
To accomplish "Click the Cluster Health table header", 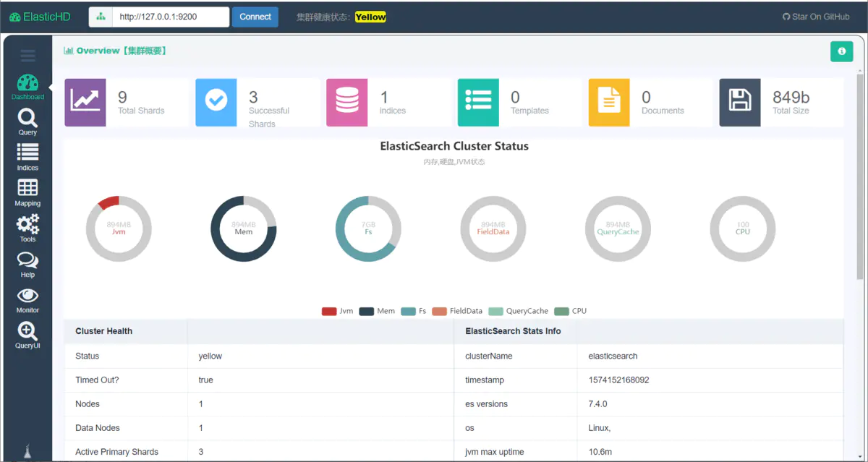I will tap(104, 331).
